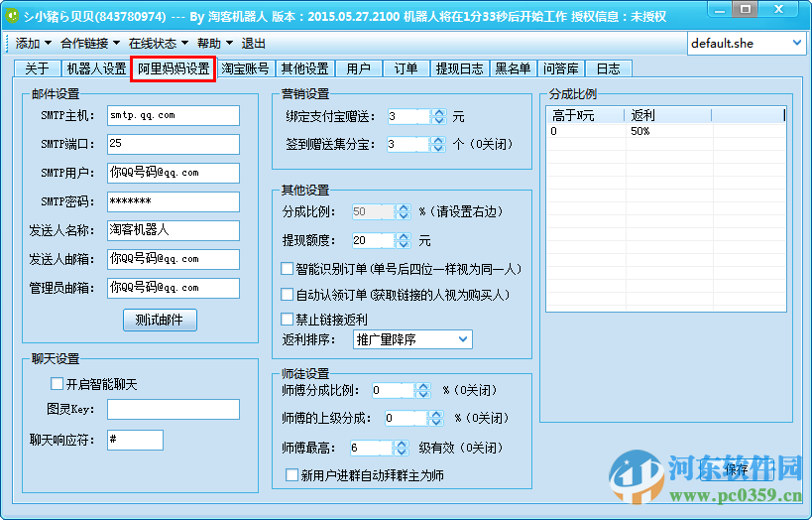Select the 阿里妈妈设置 tab
Viewport: 812px width, 520px height.
174,68
